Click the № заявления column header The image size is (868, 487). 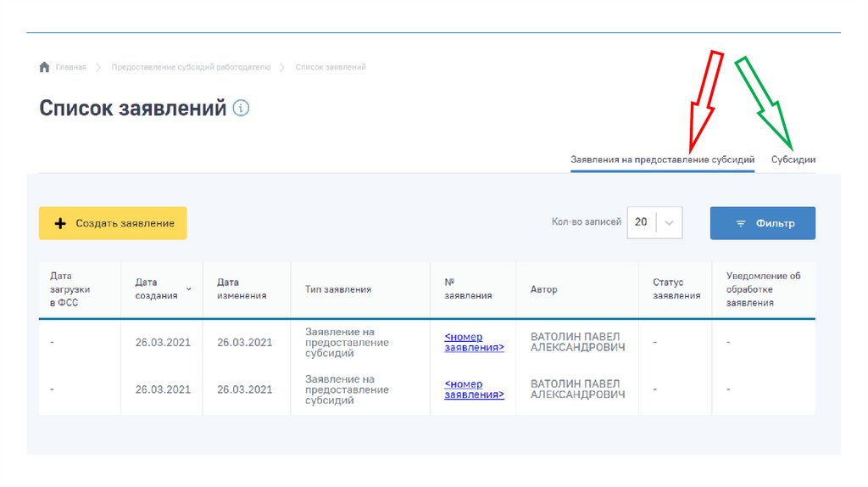point(468,289)
